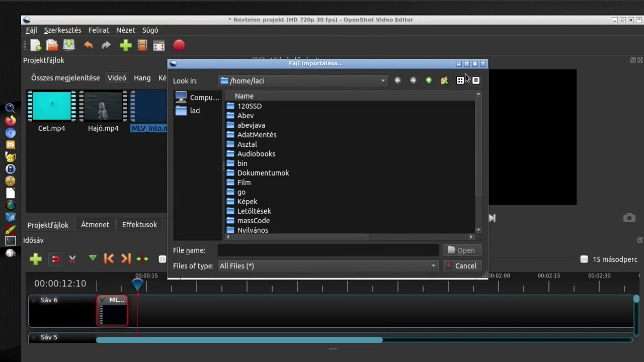Cancel the file import dialog

(x=461, y=266)
